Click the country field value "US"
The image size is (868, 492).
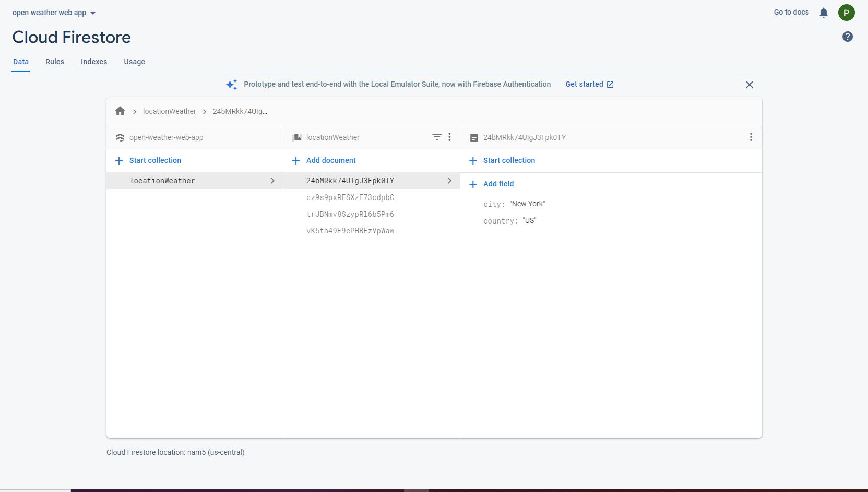pos(529,220)
